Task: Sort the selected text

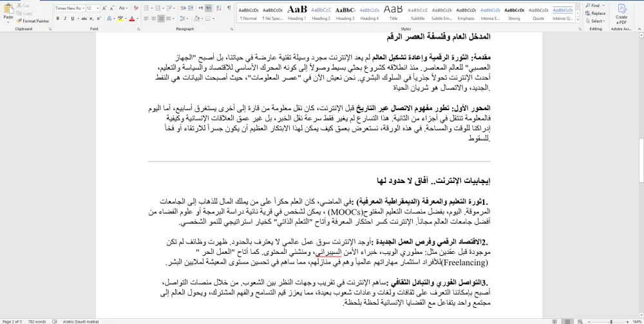Action: coord(219,8)
